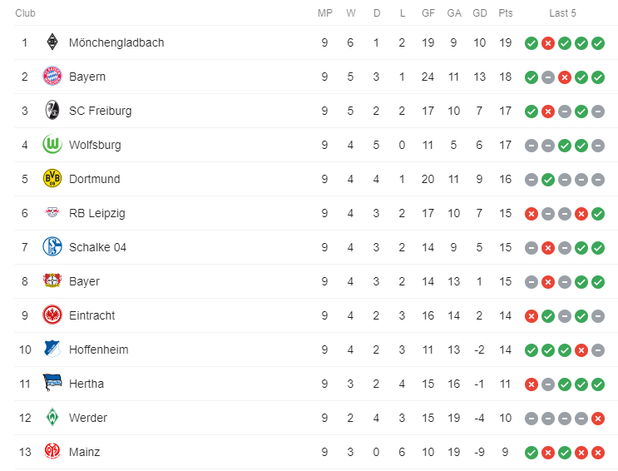Open the Eintracht team link
This screenshot has height=471, width=618.
pyautogui.click(x=92, y=315)
